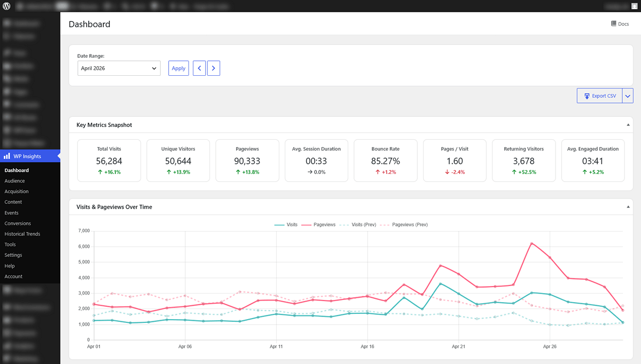Click the 7,000 y-axis label
The width and height of the screenshot is (641, 364).
83,231
